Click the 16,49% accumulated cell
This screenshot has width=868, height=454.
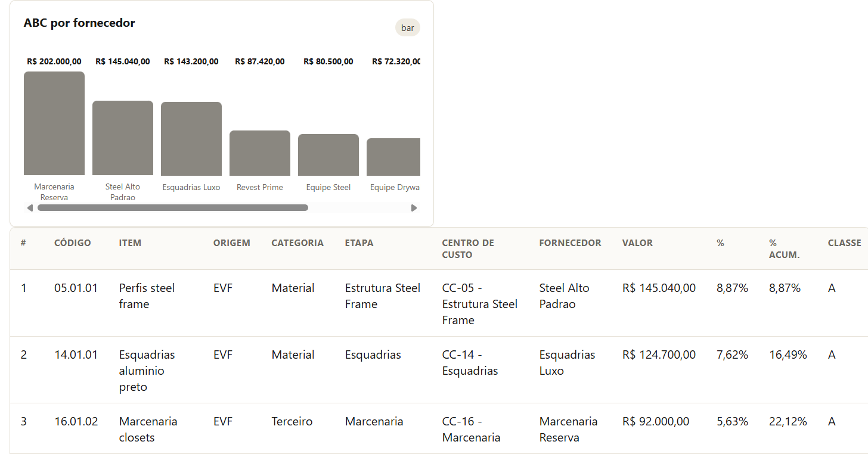pos(788,355)
